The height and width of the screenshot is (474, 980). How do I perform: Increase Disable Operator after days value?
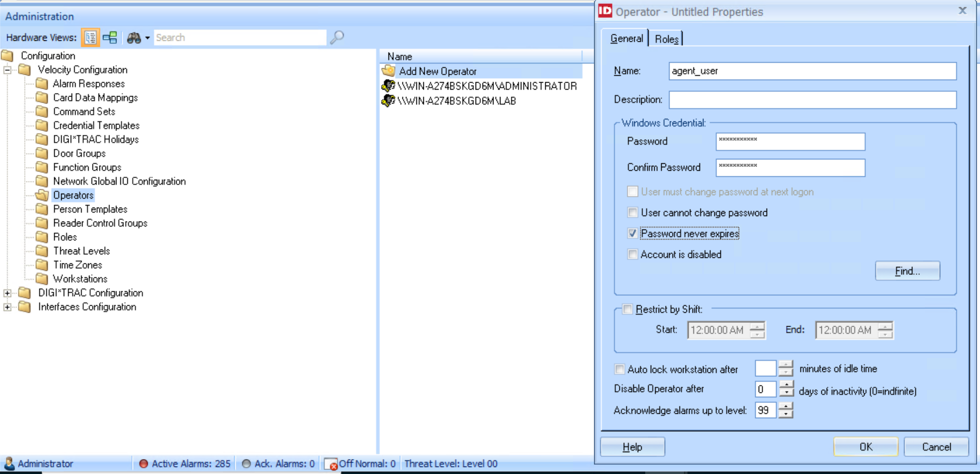click(x=786, y=385)
